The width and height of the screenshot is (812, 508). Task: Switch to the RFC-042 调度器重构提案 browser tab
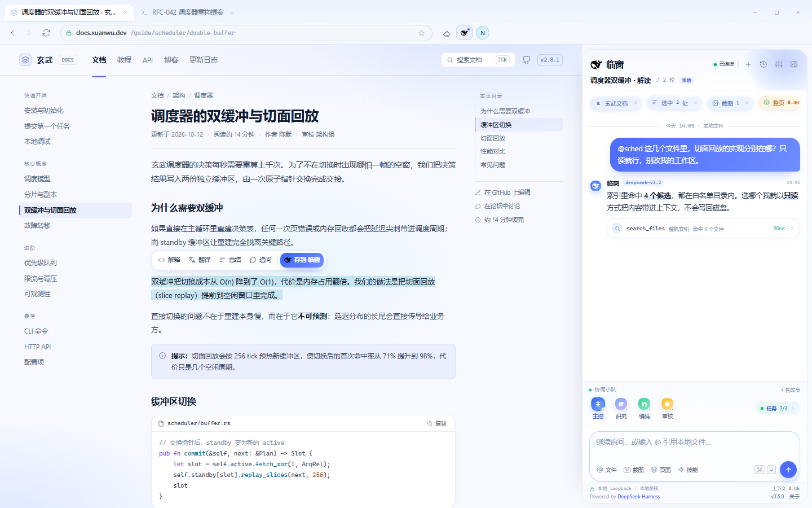188,12
